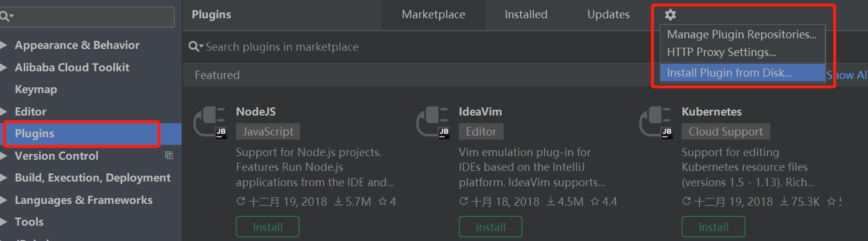Expand Alibaba Cloud Toolkit tree node
Viewport: 868px width, 241px height.
coord(5,67)
